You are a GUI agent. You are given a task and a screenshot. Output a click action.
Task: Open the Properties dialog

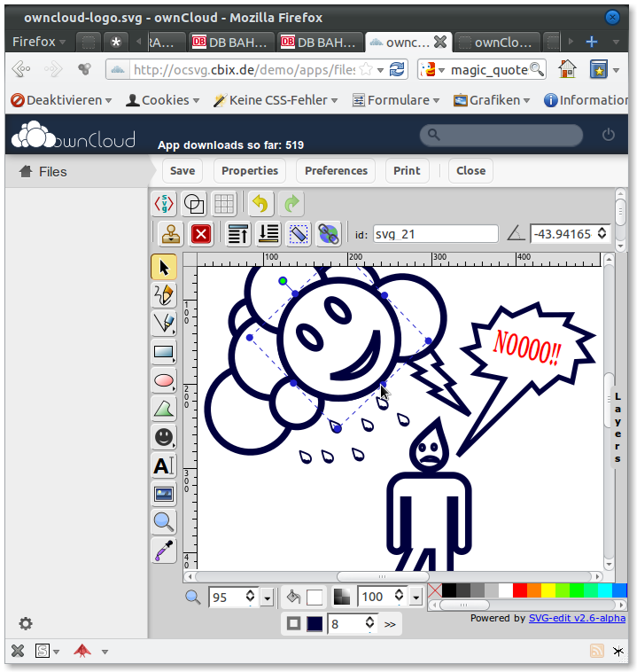(250, 170)
